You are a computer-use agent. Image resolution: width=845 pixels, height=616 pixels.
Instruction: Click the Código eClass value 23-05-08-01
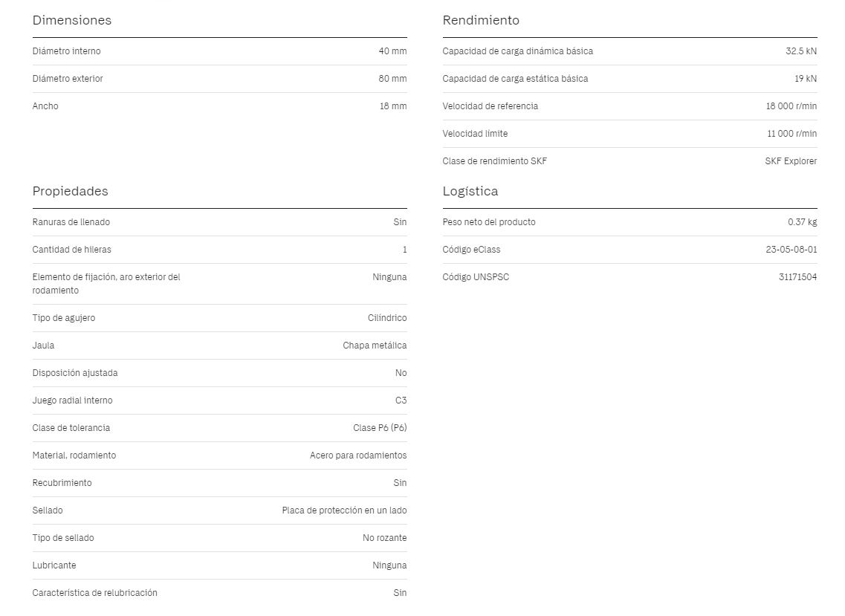[x=791, y=250]
